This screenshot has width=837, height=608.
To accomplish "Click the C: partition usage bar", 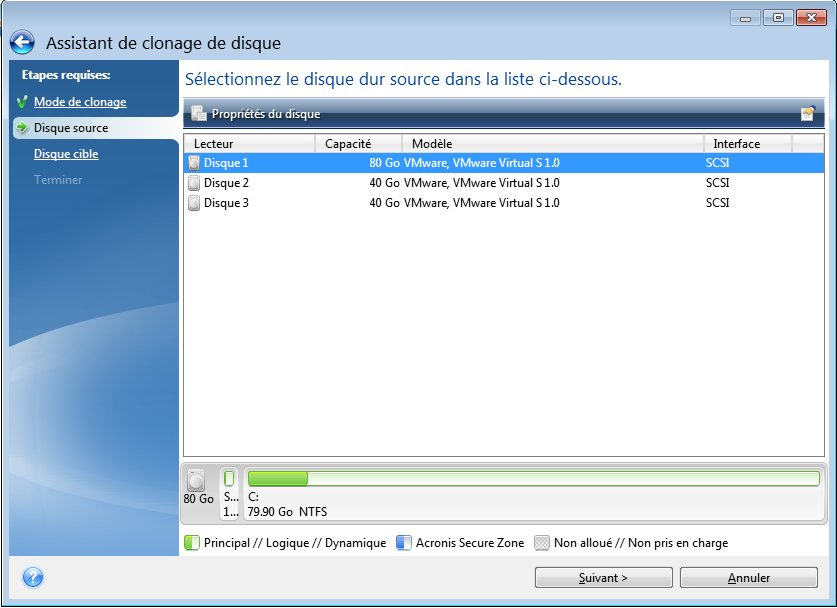I will click(x=533, y=479).
